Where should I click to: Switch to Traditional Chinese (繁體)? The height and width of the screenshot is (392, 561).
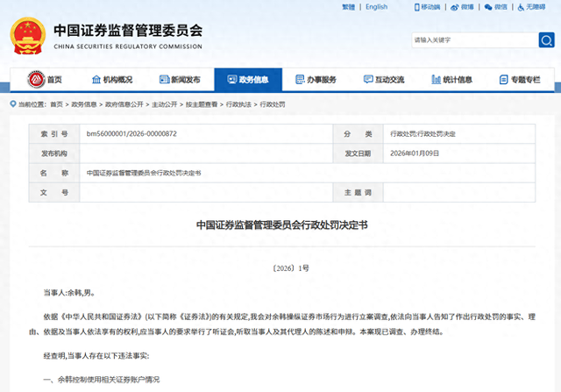coord(347,7)
